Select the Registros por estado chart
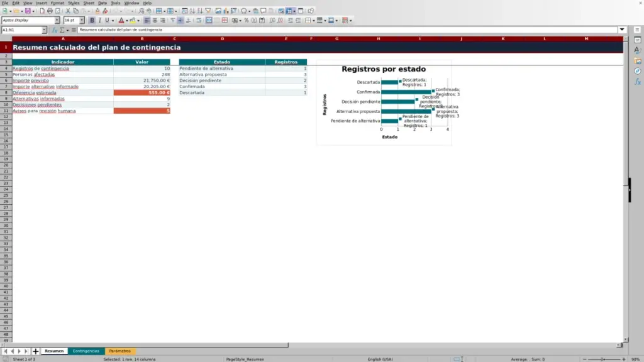Screen dimensions: 644x362 pyautogui.click(x=384, y=102)
